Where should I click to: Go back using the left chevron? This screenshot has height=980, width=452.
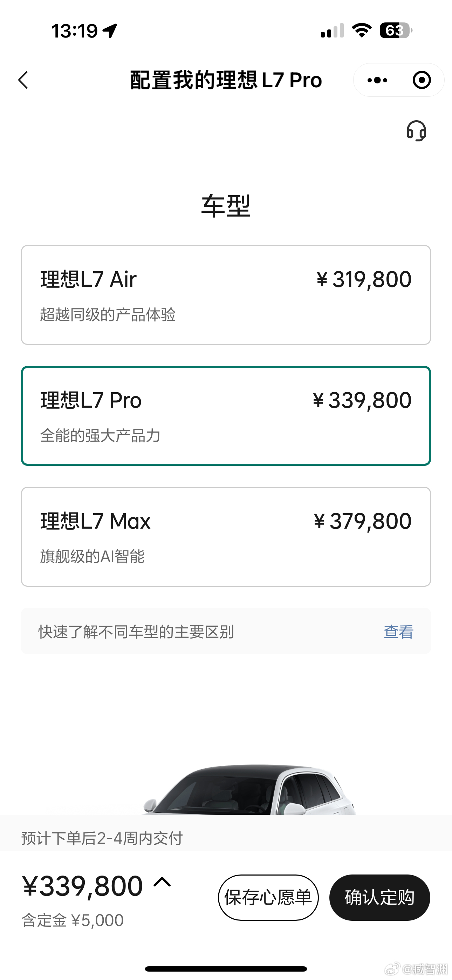(x=23, y=80)
